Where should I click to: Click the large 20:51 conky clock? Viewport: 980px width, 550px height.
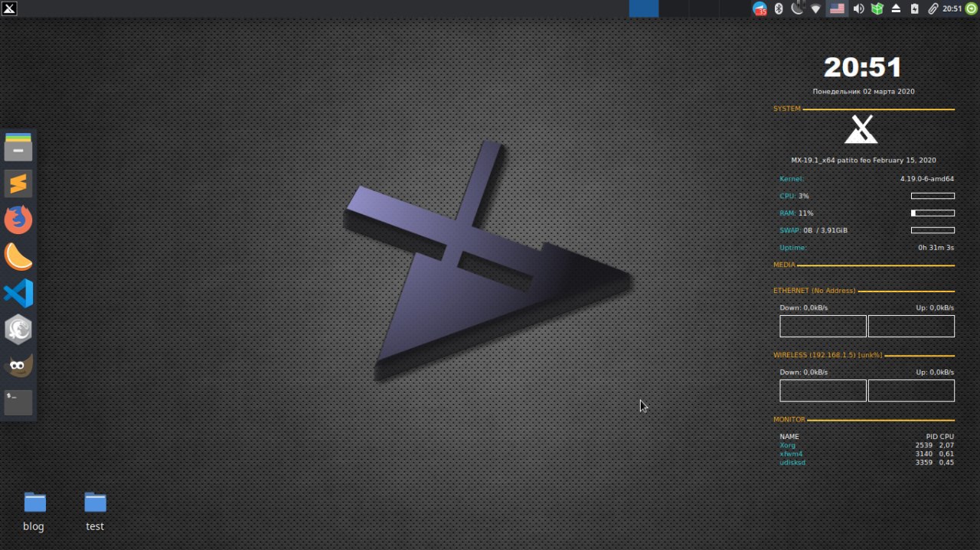click(x=863, y=67)
